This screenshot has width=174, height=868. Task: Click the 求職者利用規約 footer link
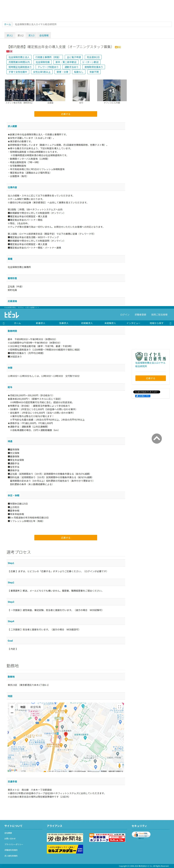click(x=11, y=850)
